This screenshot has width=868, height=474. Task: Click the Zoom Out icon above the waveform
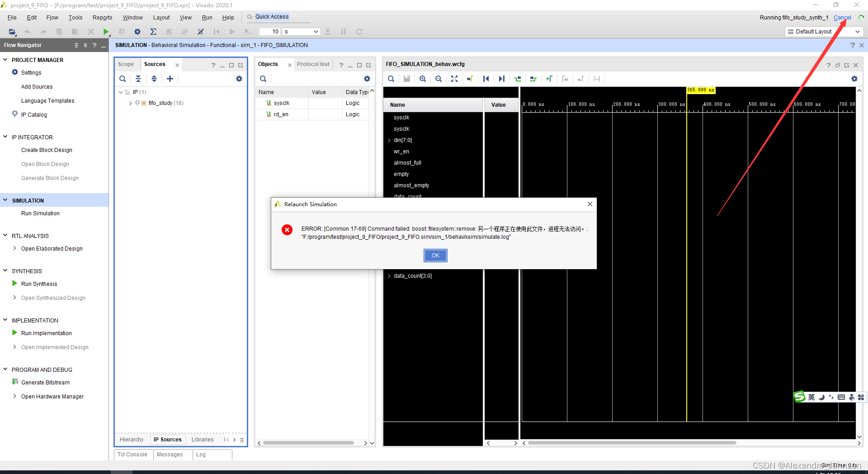tap(438, 79)
